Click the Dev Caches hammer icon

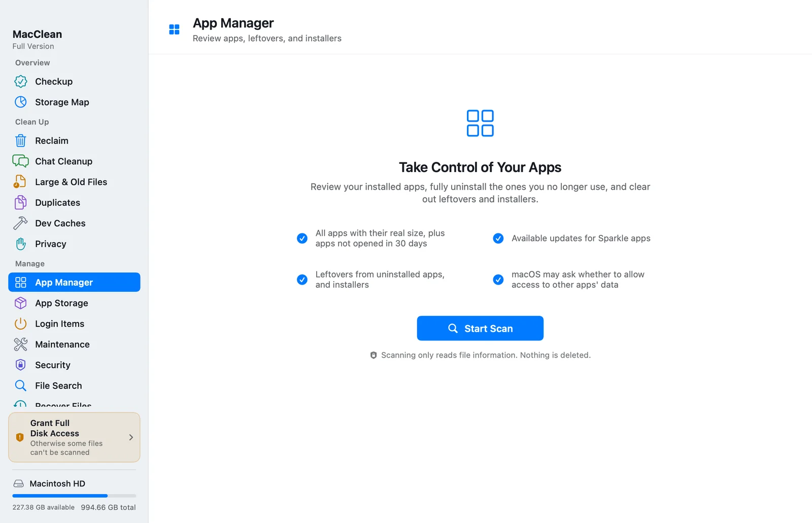[x=21, y=223]
